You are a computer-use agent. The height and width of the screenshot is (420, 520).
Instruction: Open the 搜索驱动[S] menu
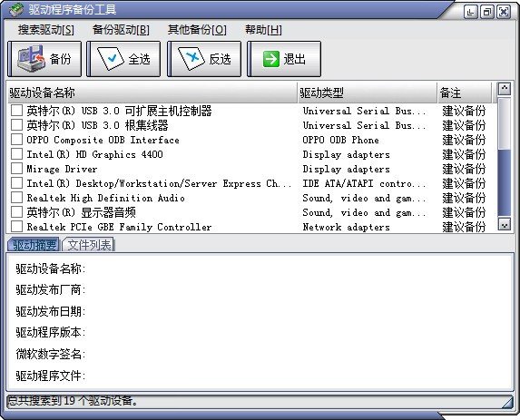46,30
